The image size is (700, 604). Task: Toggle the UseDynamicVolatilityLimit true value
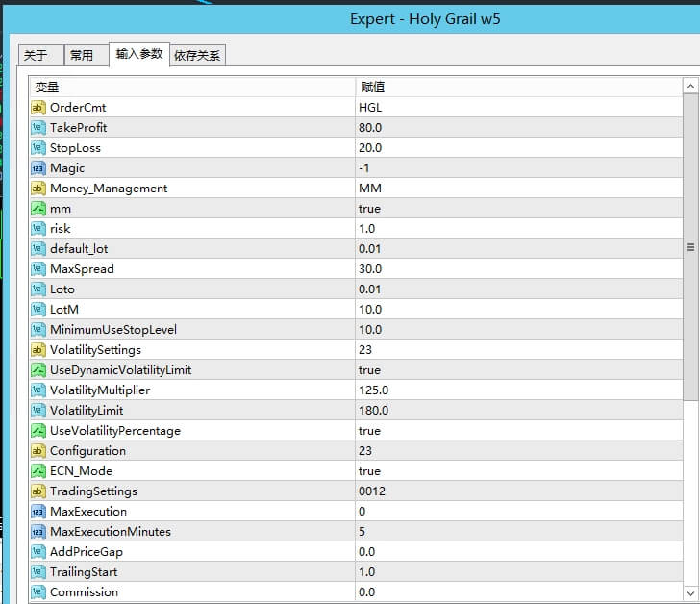[369, 370]
